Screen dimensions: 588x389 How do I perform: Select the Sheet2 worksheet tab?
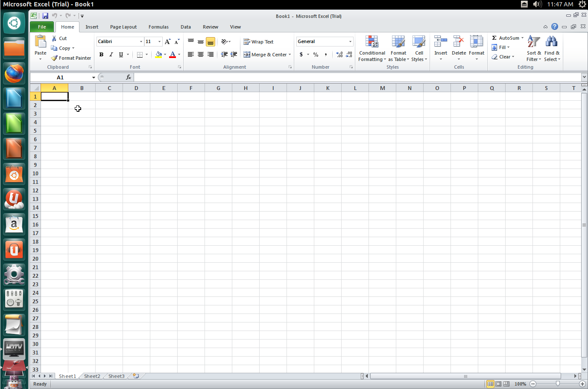click(x=92, y=376)
